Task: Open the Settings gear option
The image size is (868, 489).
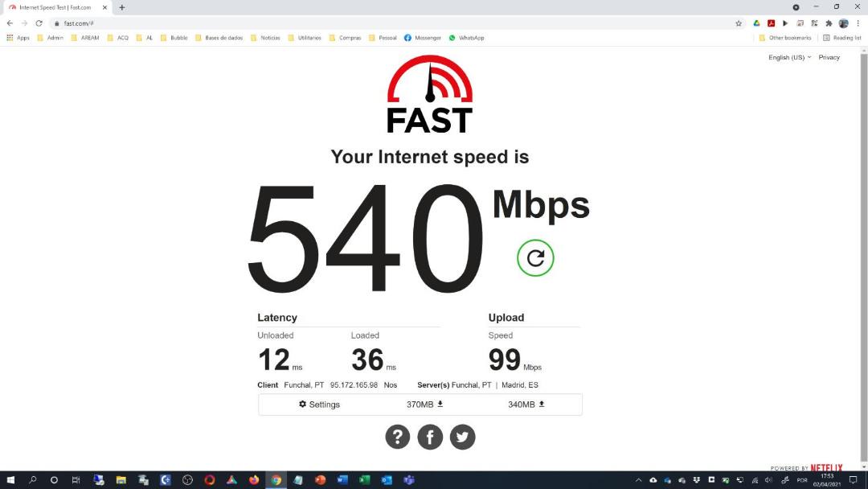Action: [x=319, y=405]
